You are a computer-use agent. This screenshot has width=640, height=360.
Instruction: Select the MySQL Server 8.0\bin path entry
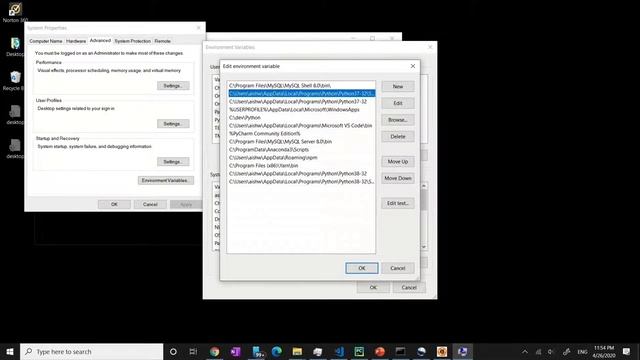(x=301, y=142)
